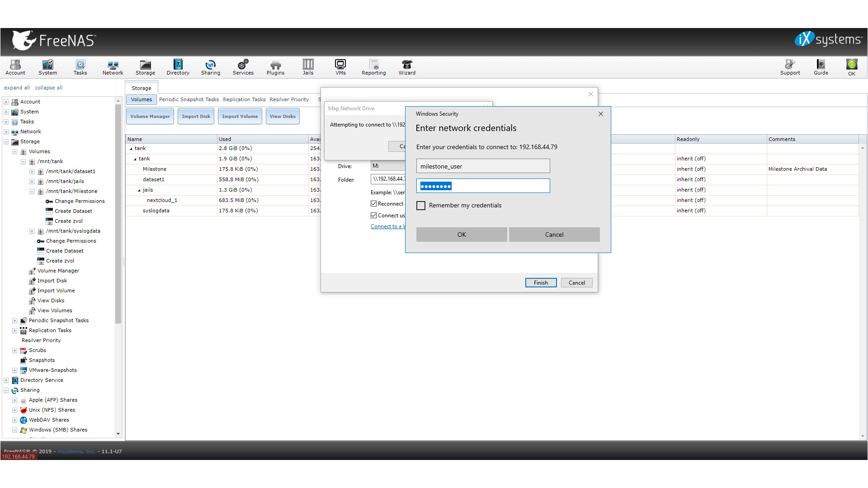This screenshot has width=868, height=488.
Task: Cancel the Windows Security dialog
Action: 554,235
